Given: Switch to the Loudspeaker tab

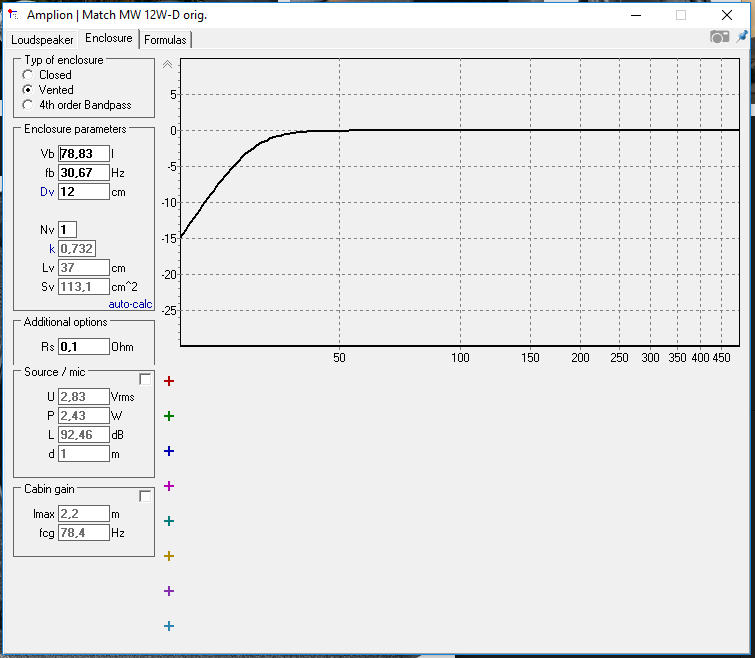Looking at the screenshot, I should point(42,40).
